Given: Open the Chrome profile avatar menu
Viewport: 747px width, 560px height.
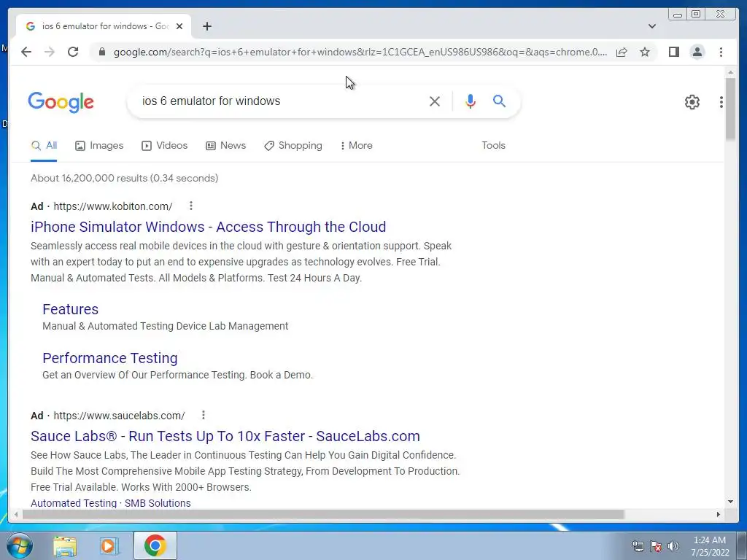Looking at the screenshot, I should pos(697,52).
